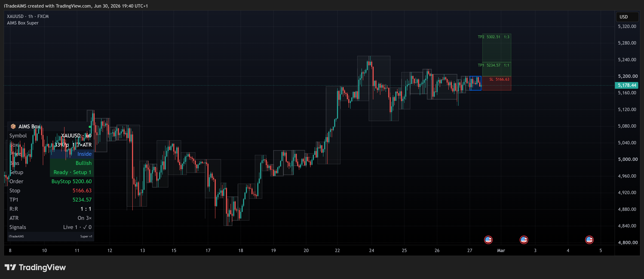This screenshot has width=644, height=279.
Task: Click the TradingView logo at the bottom
Action: click(x=35, y=267)
